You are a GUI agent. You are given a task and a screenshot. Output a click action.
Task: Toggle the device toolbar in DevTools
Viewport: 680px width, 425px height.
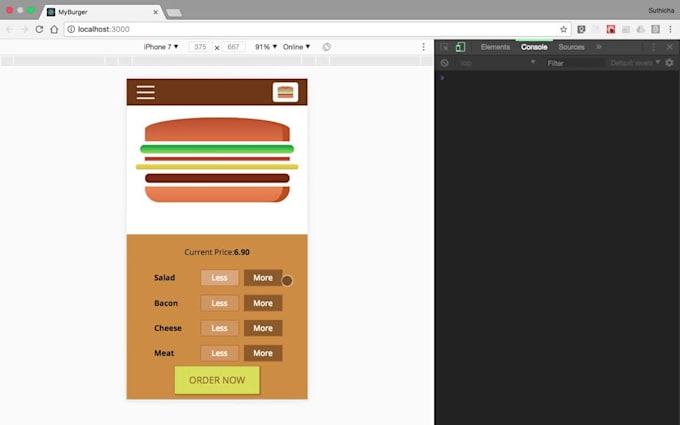coord(460,47)
